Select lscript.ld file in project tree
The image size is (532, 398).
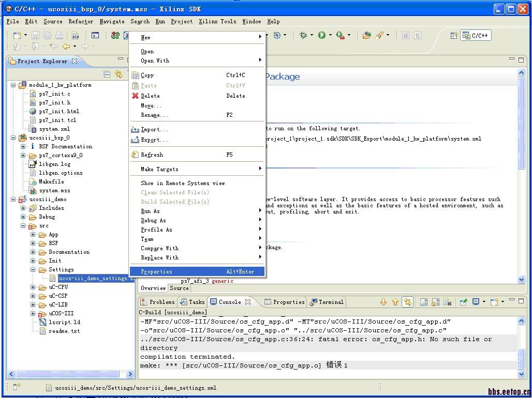click(64, 322)
